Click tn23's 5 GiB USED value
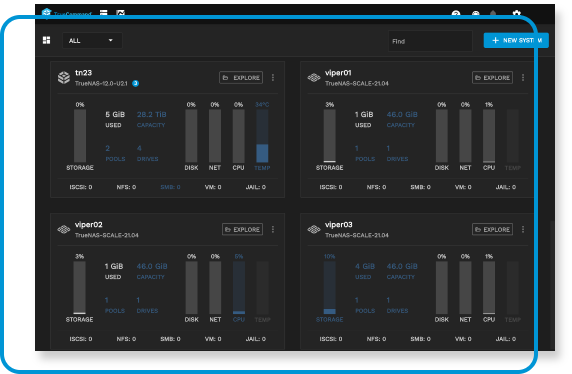This screenshot has width=572, height=374. point(115,115)
